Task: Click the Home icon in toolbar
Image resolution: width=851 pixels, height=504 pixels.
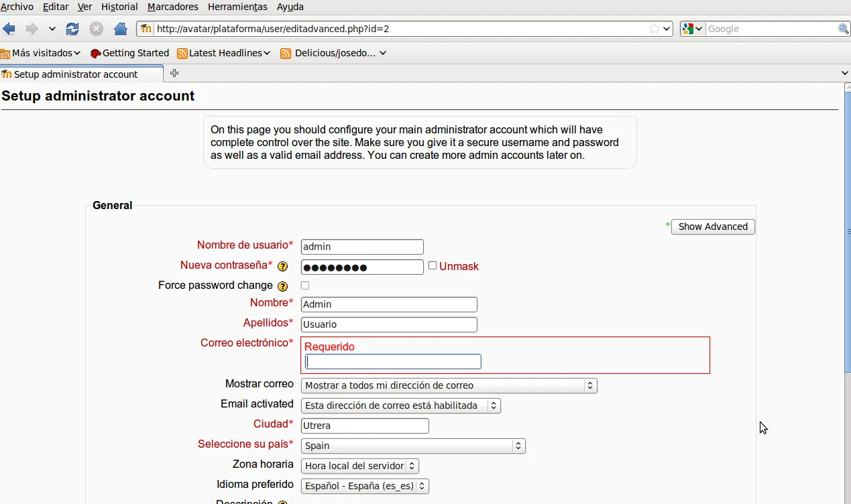Action: 121,29
